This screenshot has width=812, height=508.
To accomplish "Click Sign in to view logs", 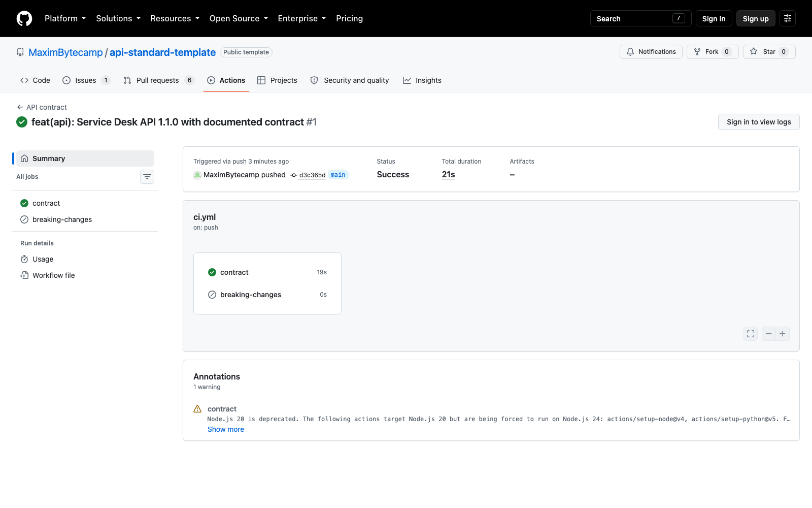I will [759, 122].
